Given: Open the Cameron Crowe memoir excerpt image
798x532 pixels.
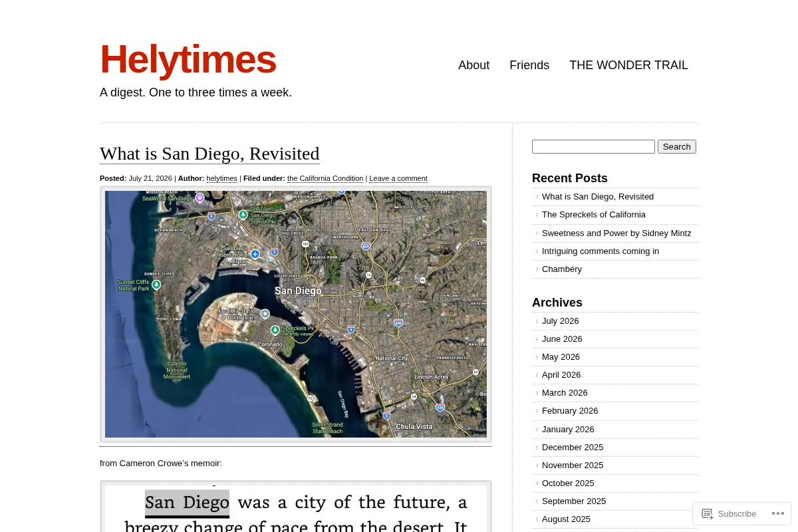Looking at the screenshot, I should 296,507.
